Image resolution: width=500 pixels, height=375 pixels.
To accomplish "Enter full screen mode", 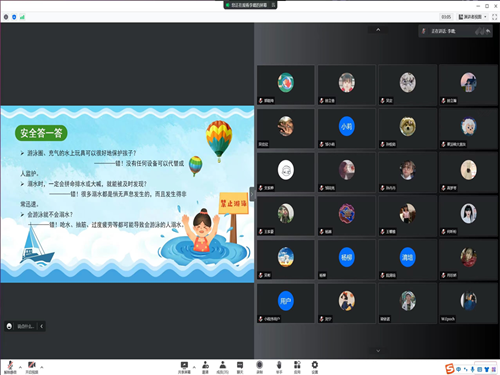I will point(494,17).
